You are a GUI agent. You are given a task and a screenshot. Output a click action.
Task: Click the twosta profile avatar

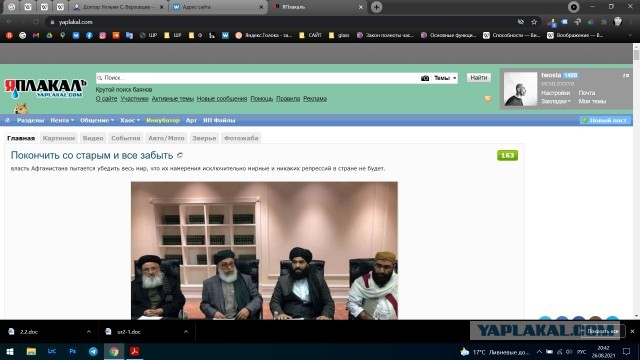pos(520,89)
